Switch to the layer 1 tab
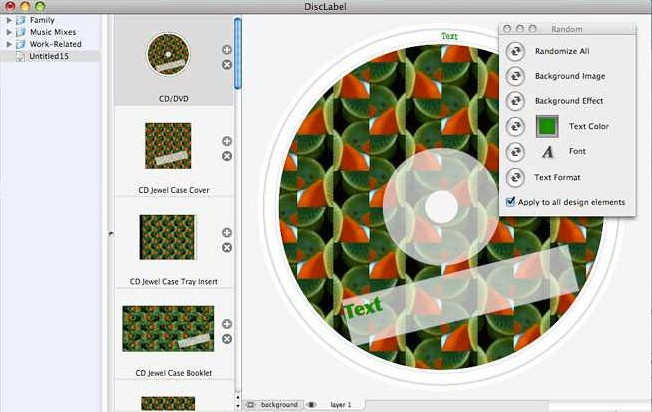This screenshot has width=652, height=412. (x=334, y=405)
